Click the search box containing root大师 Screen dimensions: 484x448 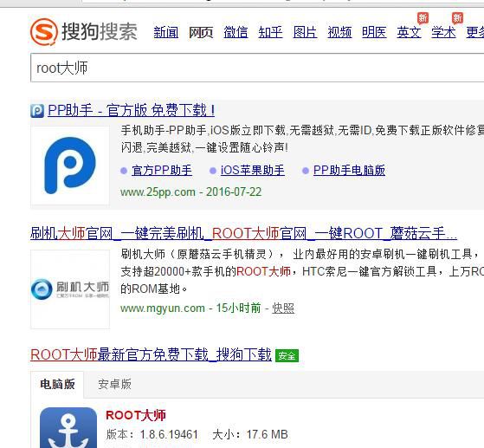[x=257, y=68]
